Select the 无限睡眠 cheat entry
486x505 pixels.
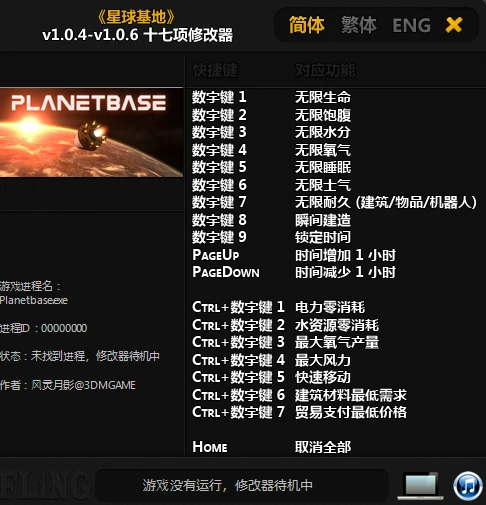pyautogui.click(x=323, y=167)
